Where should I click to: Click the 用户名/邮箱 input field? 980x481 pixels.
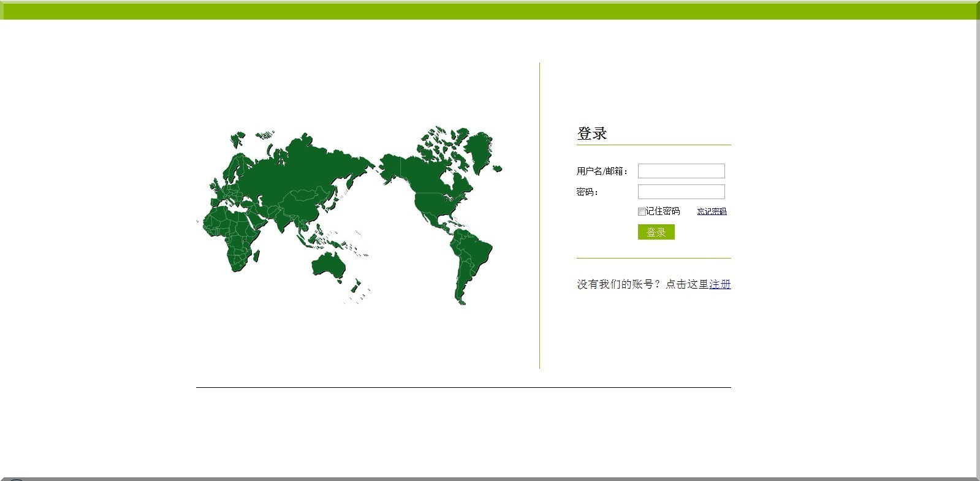(681, 171)
